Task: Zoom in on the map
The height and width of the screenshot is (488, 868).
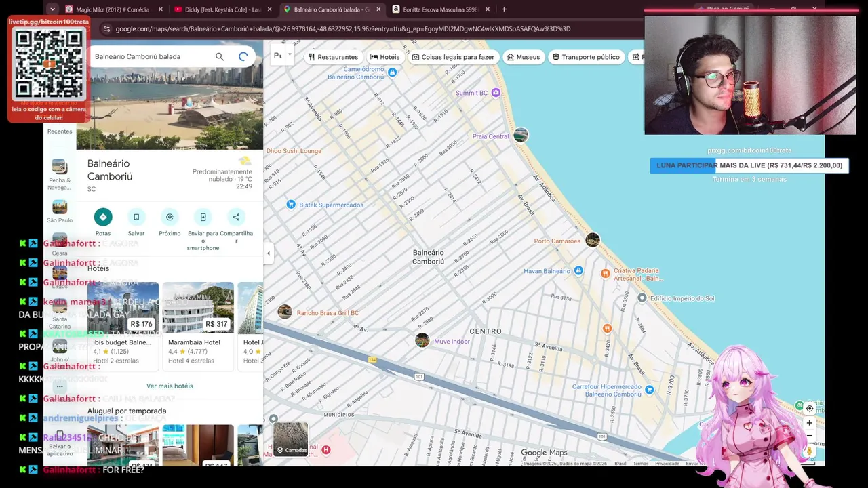Action: (809, 423)
